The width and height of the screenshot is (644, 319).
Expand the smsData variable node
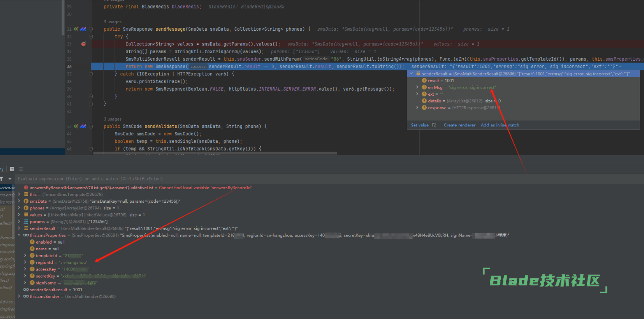click(x=19, y=201)
